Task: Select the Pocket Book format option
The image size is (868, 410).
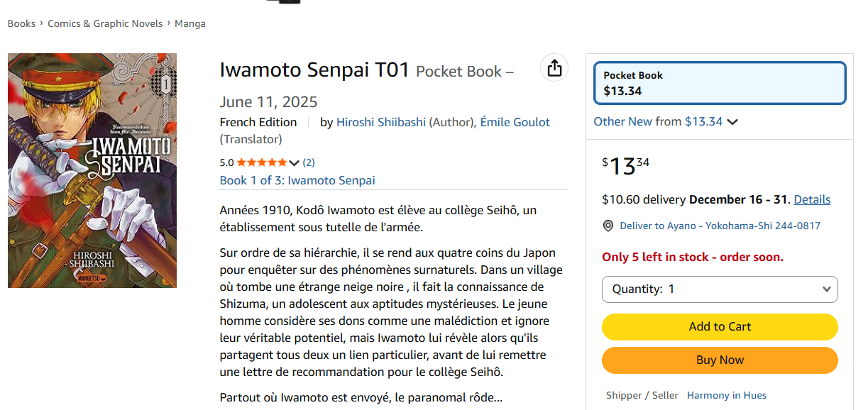Action: tap(720, 83)
